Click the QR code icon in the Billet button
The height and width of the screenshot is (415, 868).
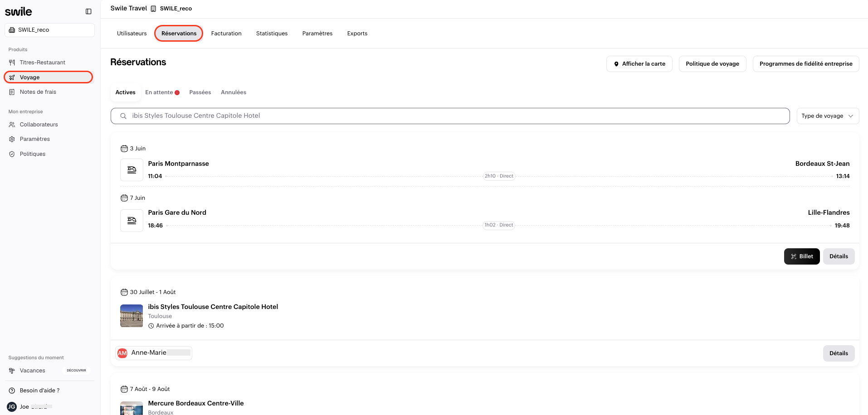[x=794, y=256]
